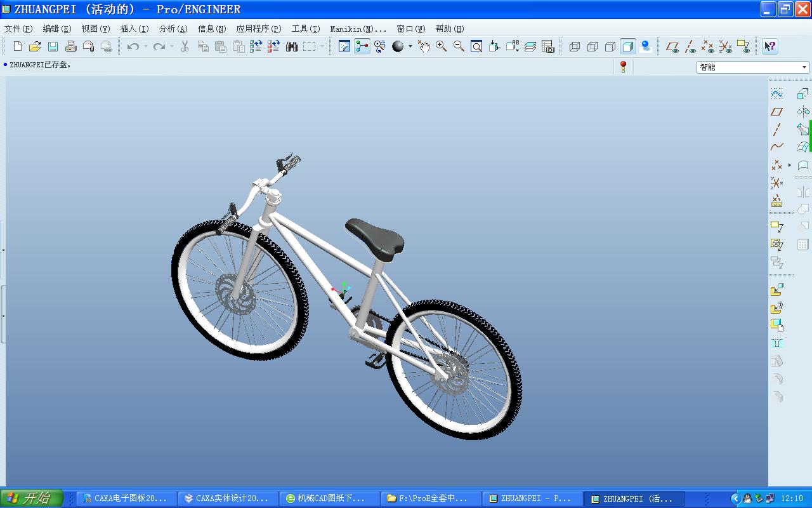Viewport: 812px width, 508px height.
Task: Open the Info (信息) menu
Action: 212,29
